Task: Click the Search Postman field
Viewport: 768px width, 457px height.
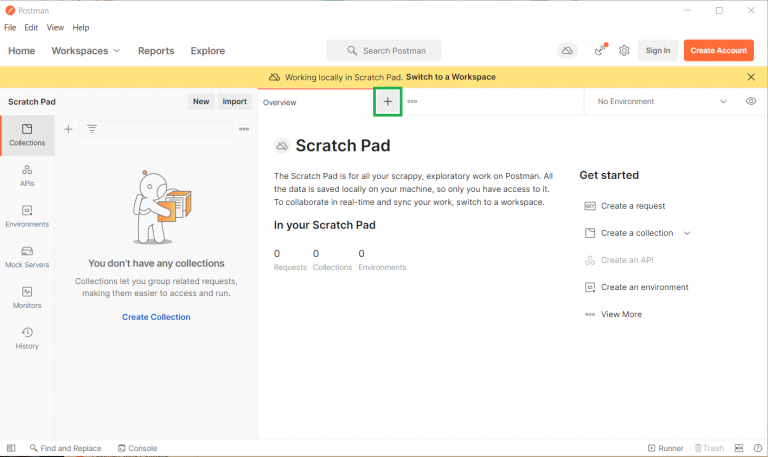Action: [x=383, y=51]
